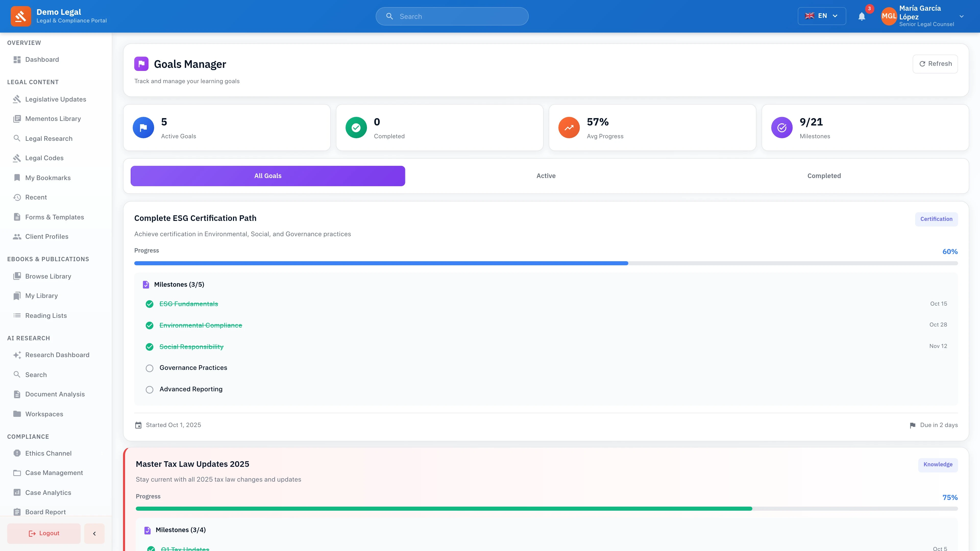Open My Bookmarks
Viewport: 980px width, 551px height.
48,178
